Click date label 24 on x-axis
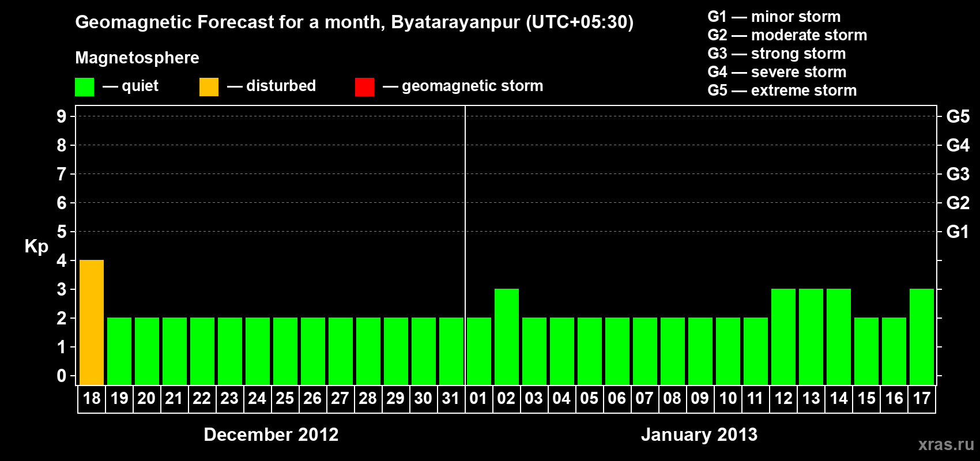This screenshot has width=980, height=461. tap(257, 398)
